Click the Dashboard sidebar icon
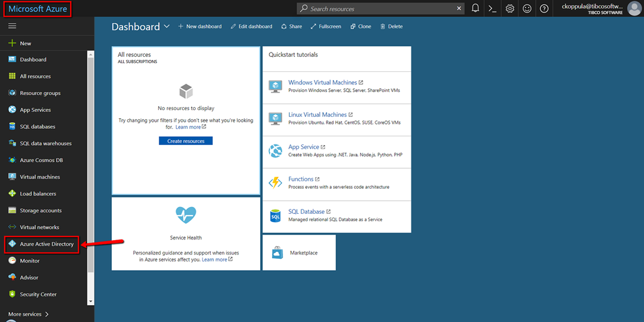644x322 pixels. (13, 59)
